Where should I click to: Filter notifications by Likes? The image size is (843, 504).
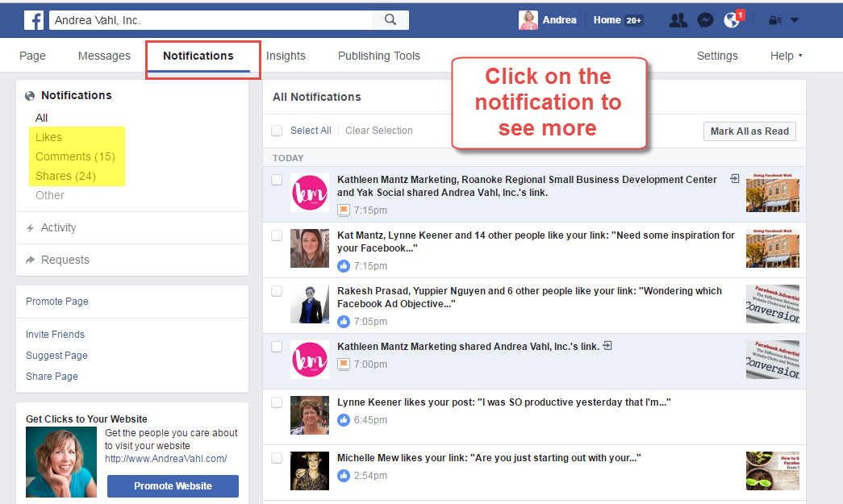(49, 138)
